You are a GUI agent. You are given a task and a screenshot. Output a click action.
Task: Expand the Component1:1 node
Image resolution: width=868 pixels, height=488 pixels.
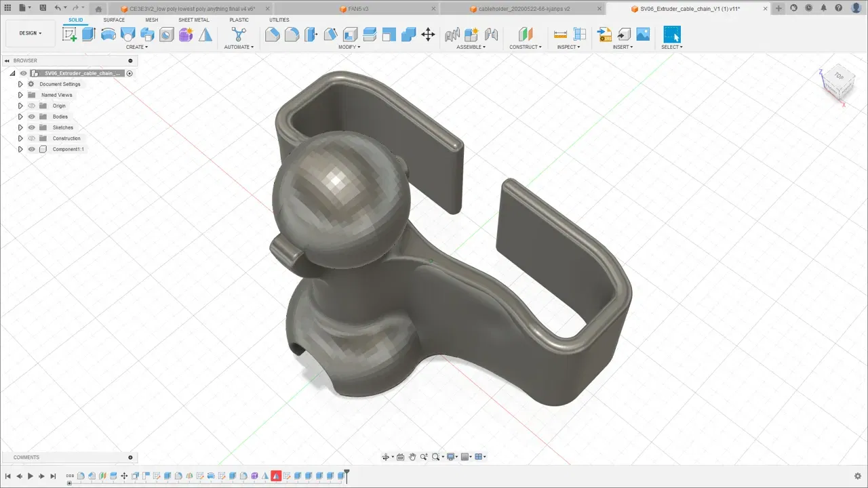coord(20,149)
